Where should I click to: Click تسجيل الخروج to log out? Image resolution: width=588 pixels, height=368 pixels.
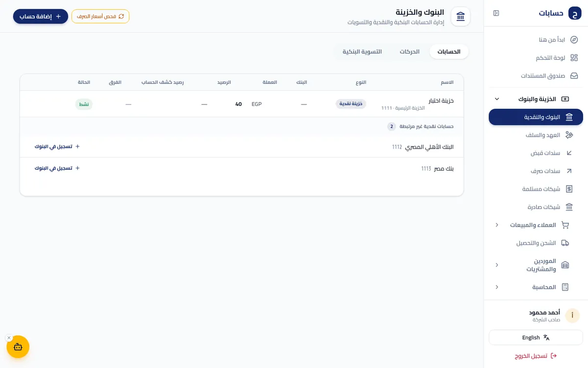[536, 356]
